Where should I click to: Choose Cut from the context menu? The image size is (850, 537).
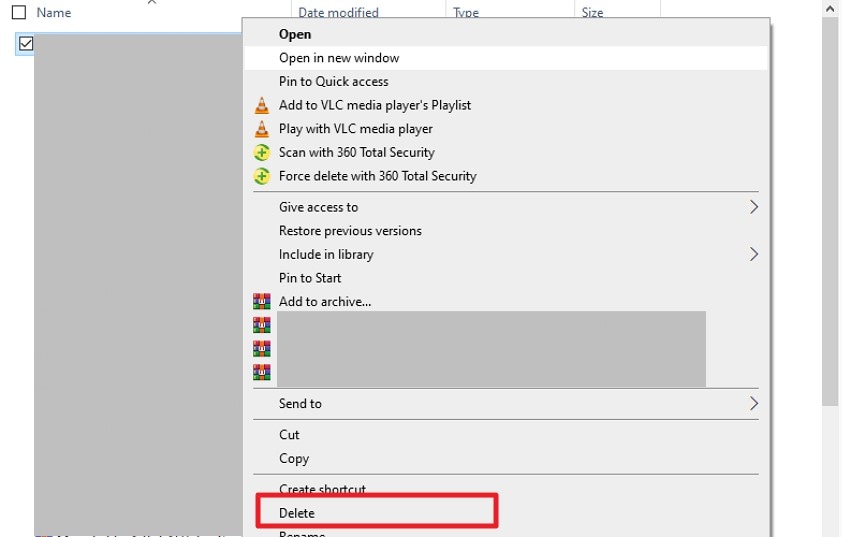(289, 435)
